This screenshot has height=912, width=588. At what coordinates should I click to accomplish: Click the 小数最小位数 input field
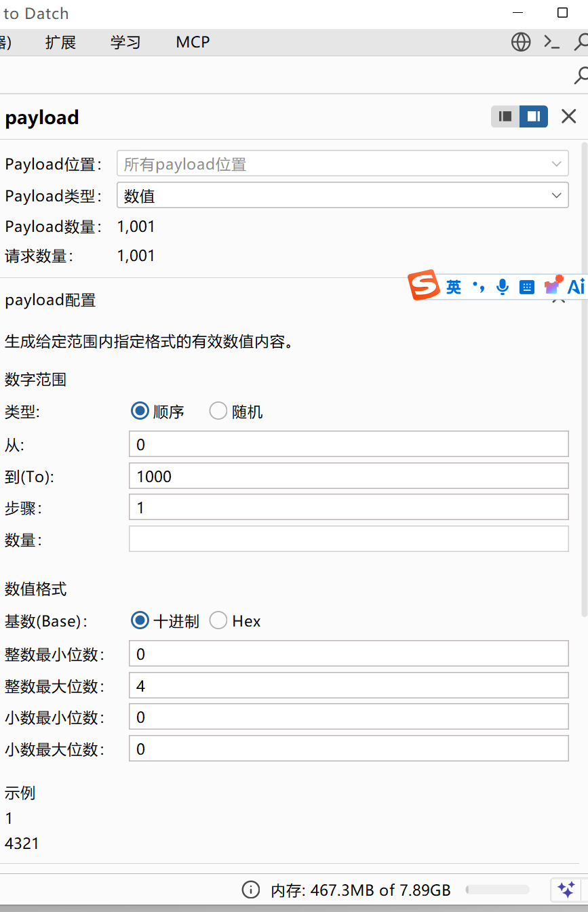click(349, 717)
